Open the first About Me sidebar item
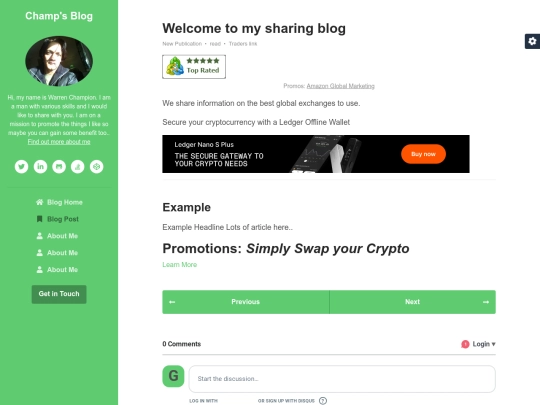Viewport: 540px width, 405px height. [x=57, y=236]
